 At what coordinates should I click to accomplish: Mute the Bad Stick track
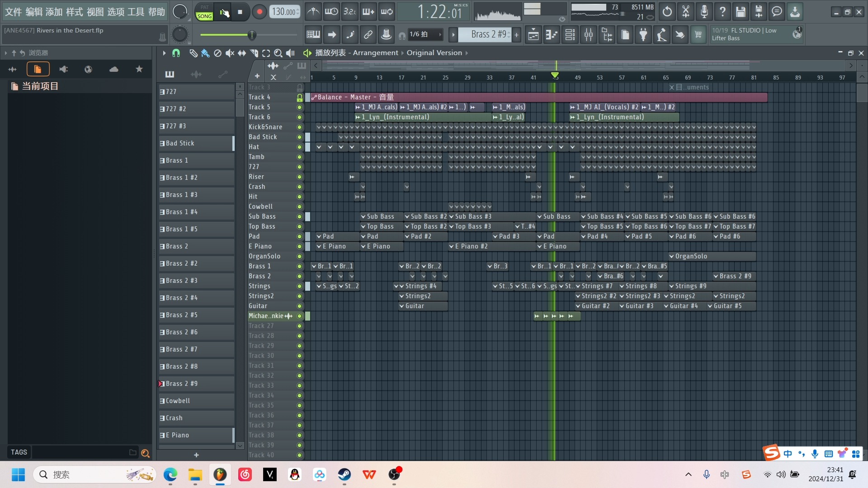click(299, 137)
